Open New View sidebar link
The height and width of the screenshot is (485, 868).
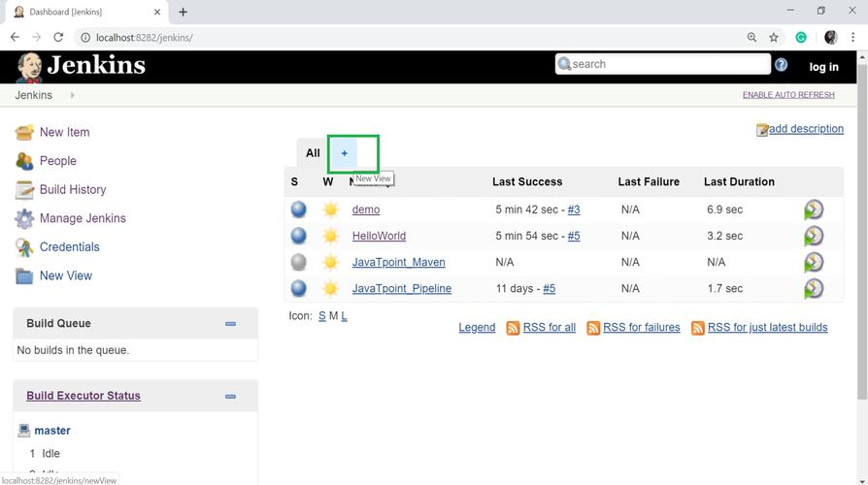(x=65, y=275)
